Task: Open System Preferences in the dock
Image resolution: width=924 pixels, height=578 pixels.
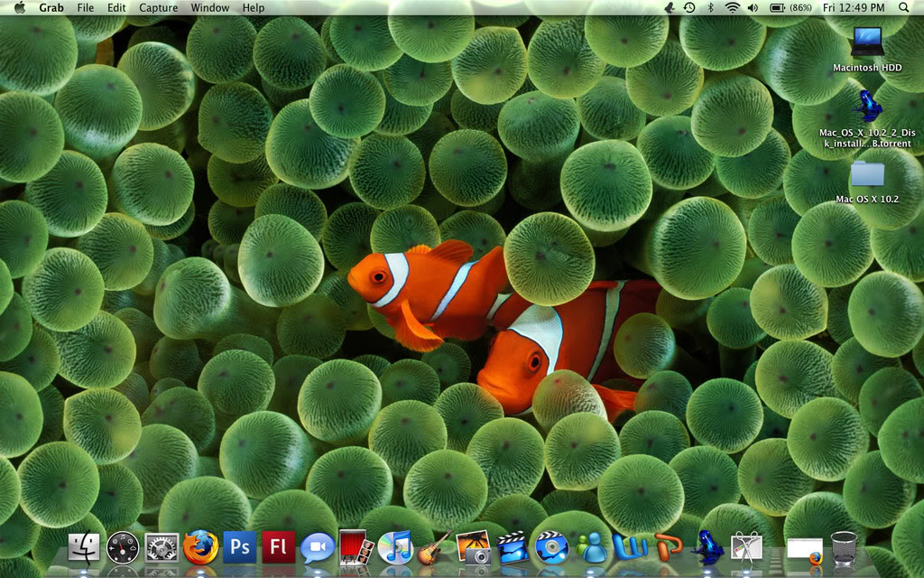Action: (x=162, y=547)
